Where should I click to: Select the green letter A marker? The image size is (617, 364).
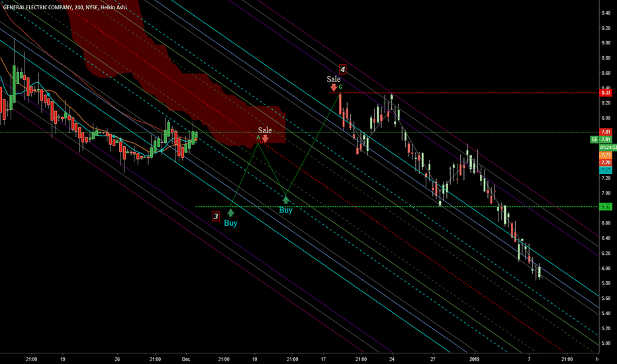(x=258, y=138)
